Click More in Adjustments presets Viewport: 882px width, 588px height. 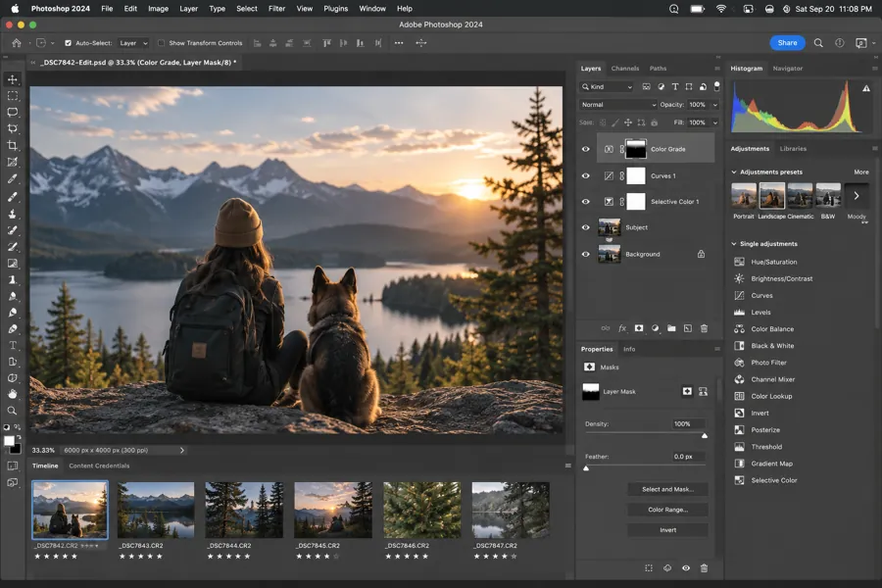point(861,172)
